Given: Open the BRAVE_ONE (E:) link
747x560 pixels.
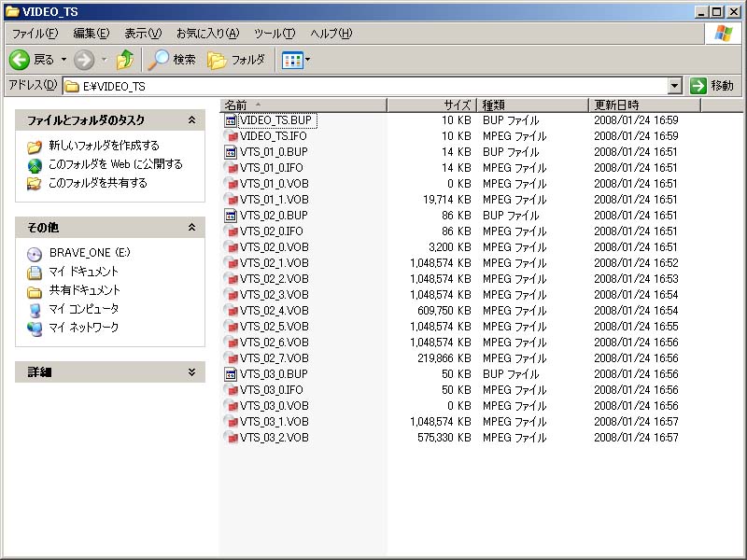Looking at the screenshot, I should (x=90, y=253).
